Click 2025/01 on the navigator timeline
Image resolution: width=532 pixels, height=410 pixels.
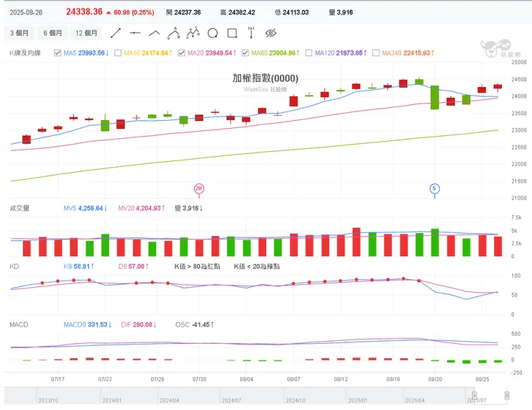click(357, 401)
